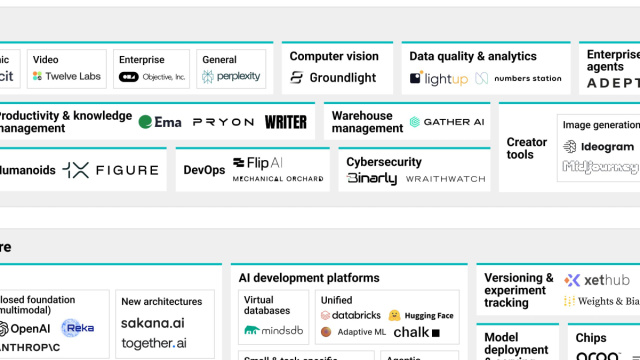Click the Adaptive ML logo

point(353,332)
